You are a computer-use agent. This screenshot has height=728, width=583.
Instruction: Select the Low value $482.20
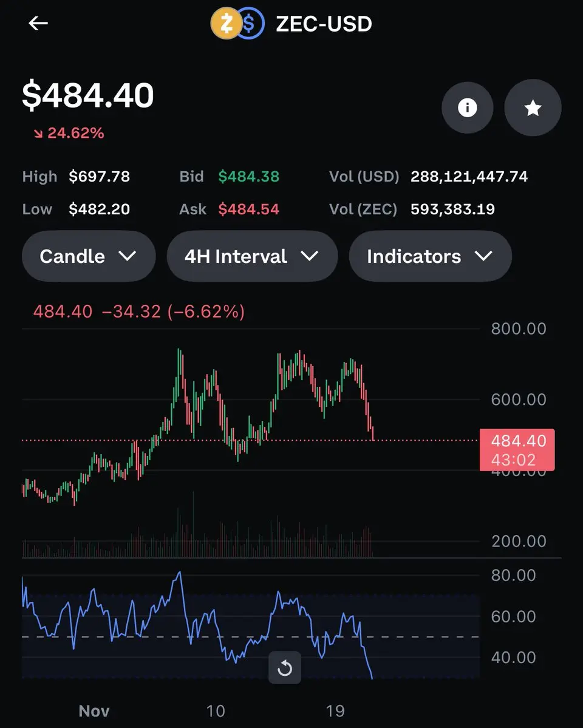pyautogui.click(x=100, y=209)
